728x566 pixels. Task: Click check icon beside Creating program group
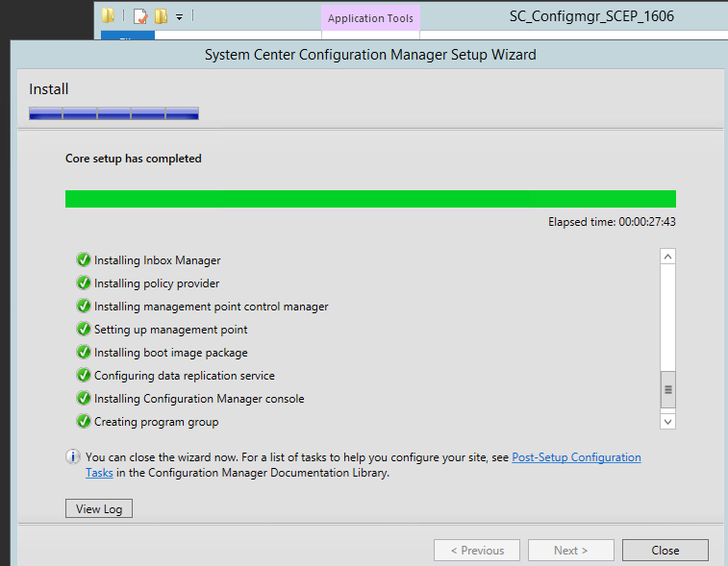[84, 421]
